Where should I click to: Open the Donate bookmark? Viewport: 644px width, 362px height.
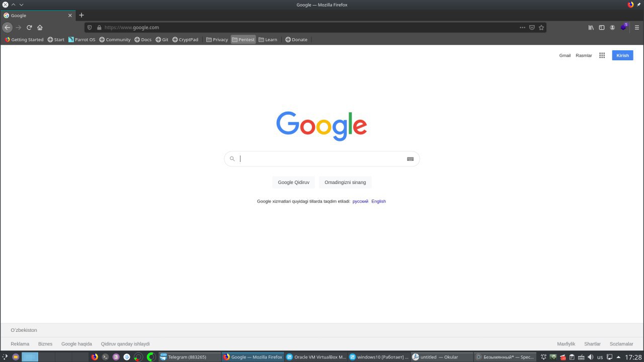pos(296,40)
